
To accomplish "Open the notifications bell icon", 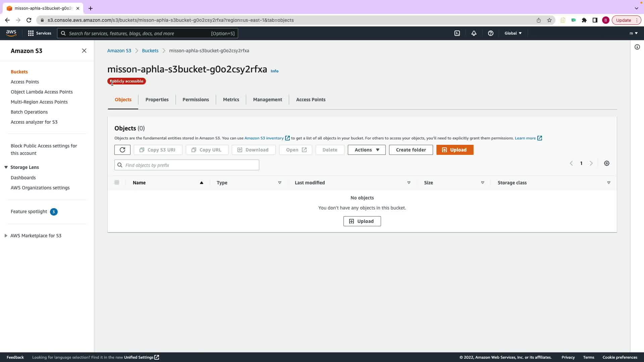I will click(474, 33).
